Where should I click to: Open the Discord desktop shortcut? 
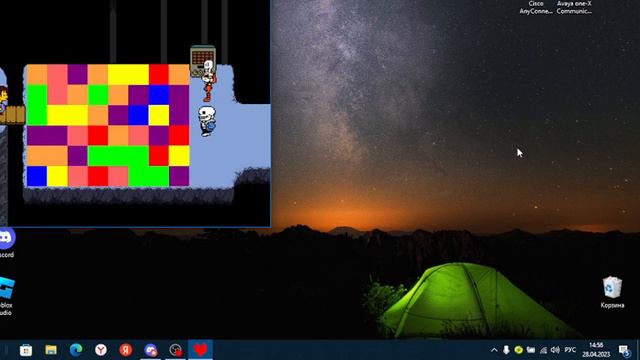tap(7, 244)
